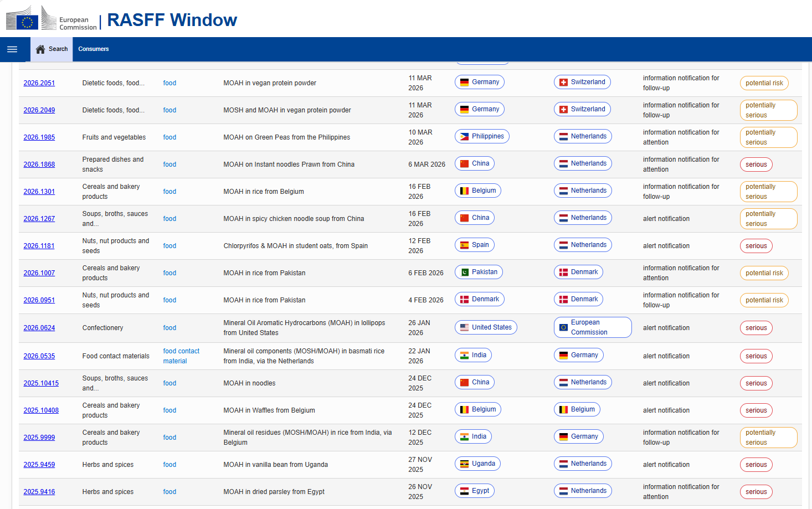Image resolution: width=812 pixels, height=509 pixels.
Task: Click the Egypt flag origin badge
Action: [474, 491]
